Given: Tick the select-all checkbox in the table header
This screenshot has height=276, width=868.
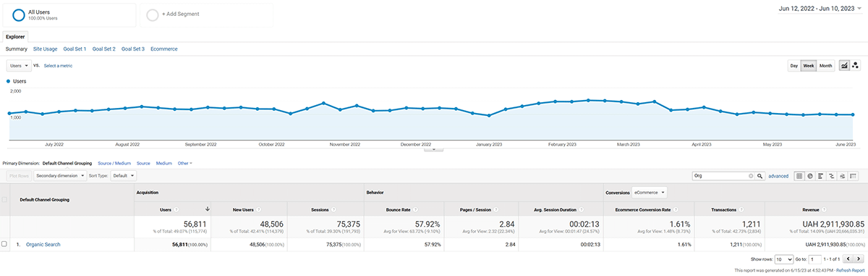Looking at the screenshot, I should click(x=4, y=199).
